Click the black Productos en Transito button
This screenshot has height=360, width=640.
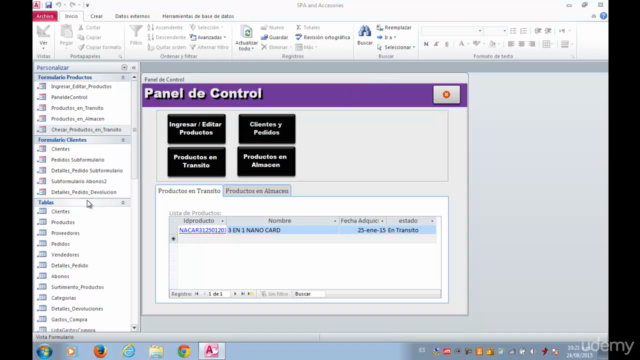point(196,161)
